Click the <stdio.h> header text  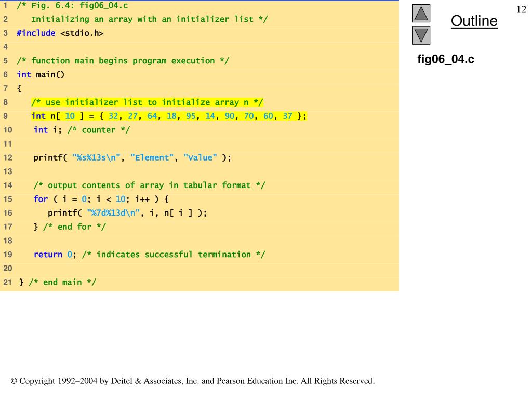point(82,33)
